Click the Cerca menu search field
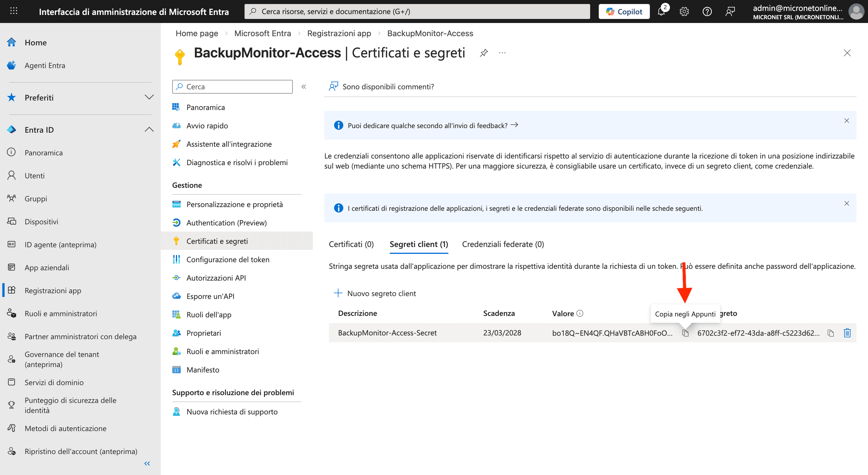Image resolution: width=868 pixels, height=475 pixels. pyautogui.click(x=232, y=87)
